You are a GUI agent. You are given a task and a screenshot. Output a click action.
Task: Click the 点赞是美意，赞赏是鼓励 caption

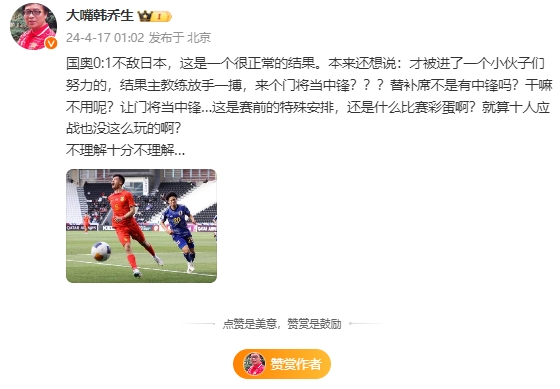pos(282,324)
